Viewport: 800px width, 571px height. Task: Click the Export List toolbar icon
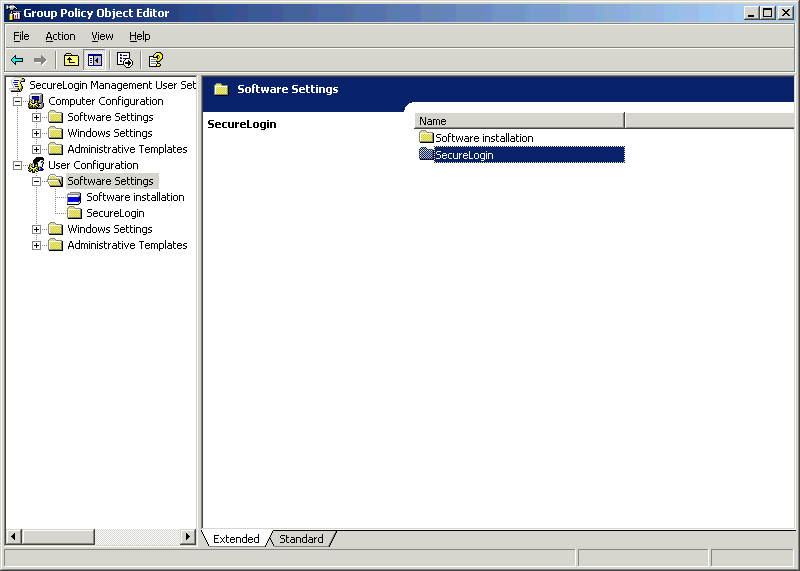(x=125, y=60)
